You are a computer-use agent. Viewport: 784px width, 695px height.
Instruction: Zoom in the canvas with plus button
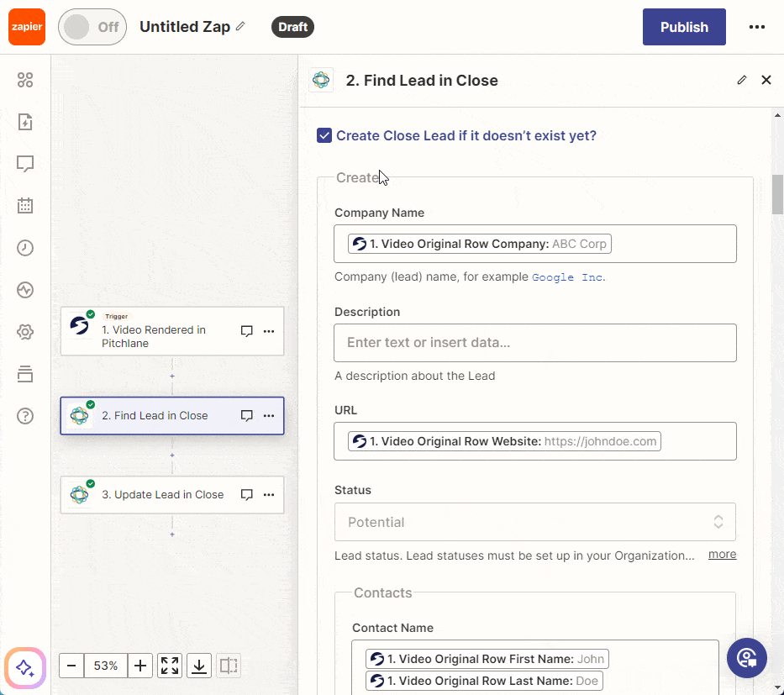pyautogui.click(x=140, y=666)
